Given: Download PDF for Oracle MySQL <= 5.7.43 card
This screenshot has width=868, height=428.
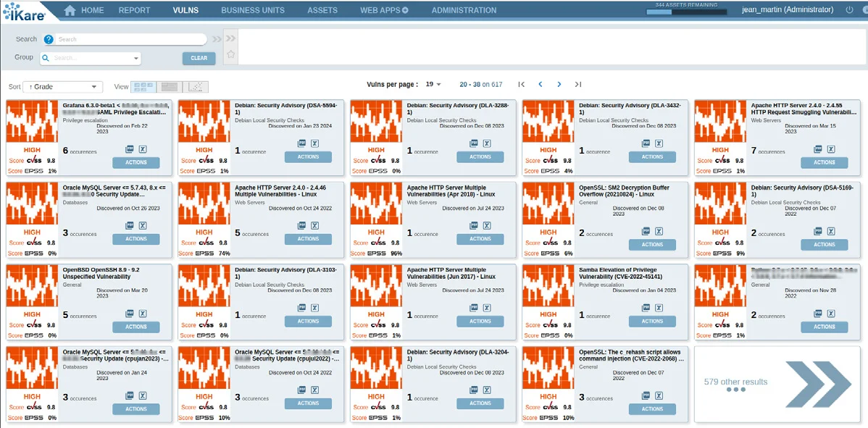Looking at the screenshot, I should pyautogui.click(x=130, y=226).
